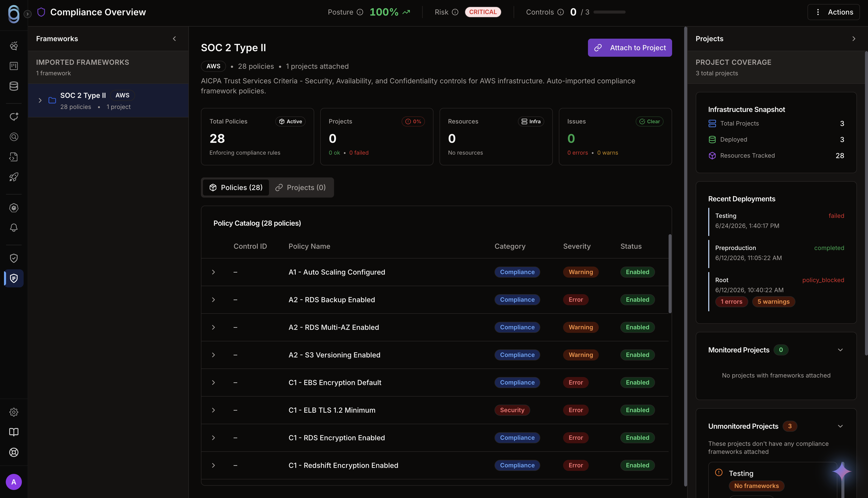Open the rocket deployments icon in the sidebar
This screenshot has height=498, width=868.
tap(14, 177)
